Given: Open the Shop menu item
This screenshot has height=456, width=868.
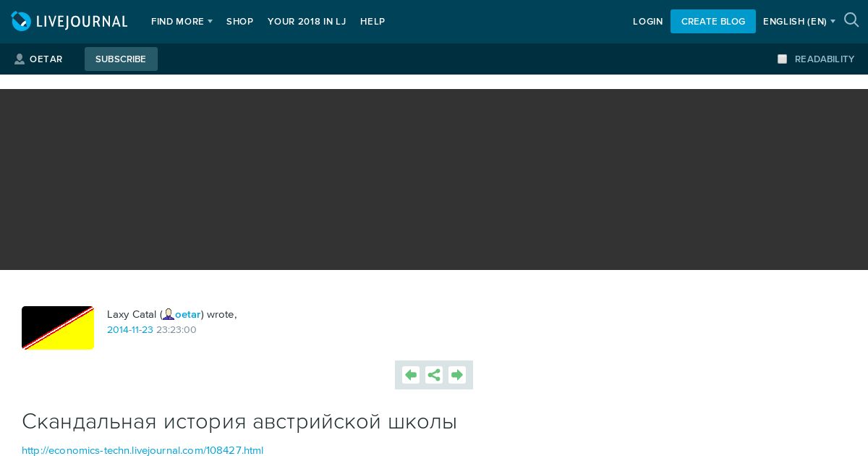Looking at the screenshot, I should pos(239,22).
